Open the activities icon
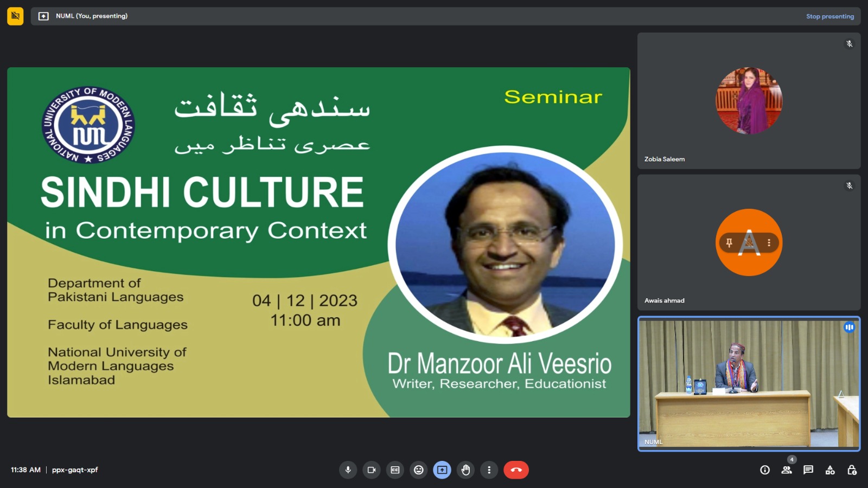 tap(830, 470)
